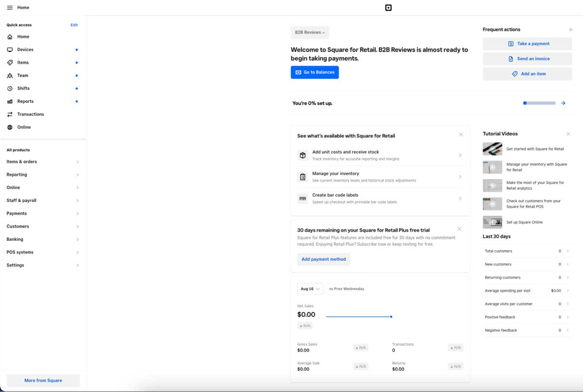Screen dimensions: 583x392
Task: Open the Aug 16 date selector
Action: (310, 289)
